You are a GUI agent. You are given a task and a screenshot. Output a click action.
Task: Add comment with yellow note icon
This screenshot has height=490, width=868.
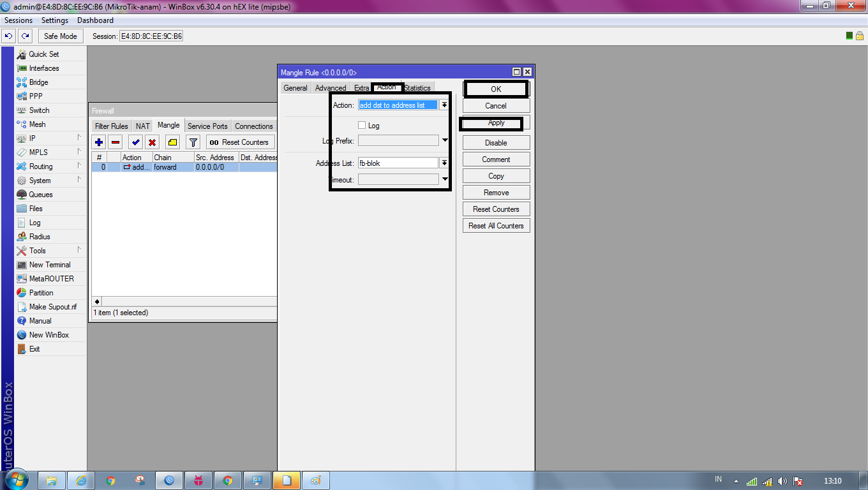coord(173,142)
